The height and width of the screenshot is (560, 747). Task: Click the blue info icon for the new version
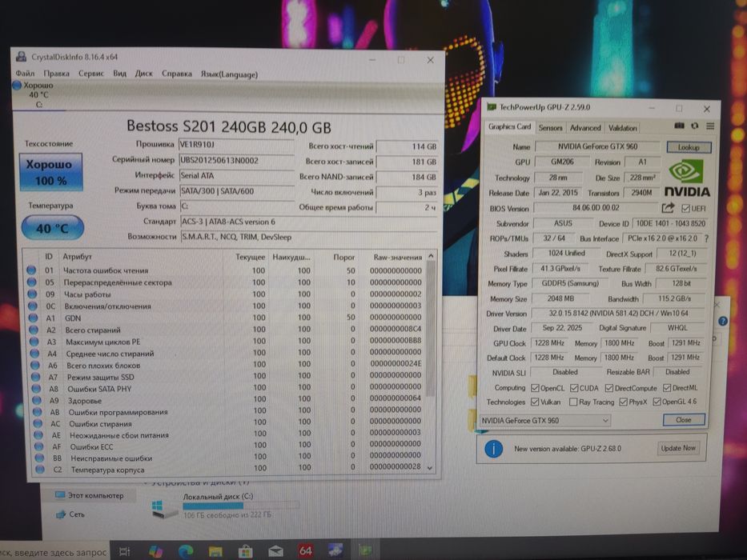tap(493, 449)
